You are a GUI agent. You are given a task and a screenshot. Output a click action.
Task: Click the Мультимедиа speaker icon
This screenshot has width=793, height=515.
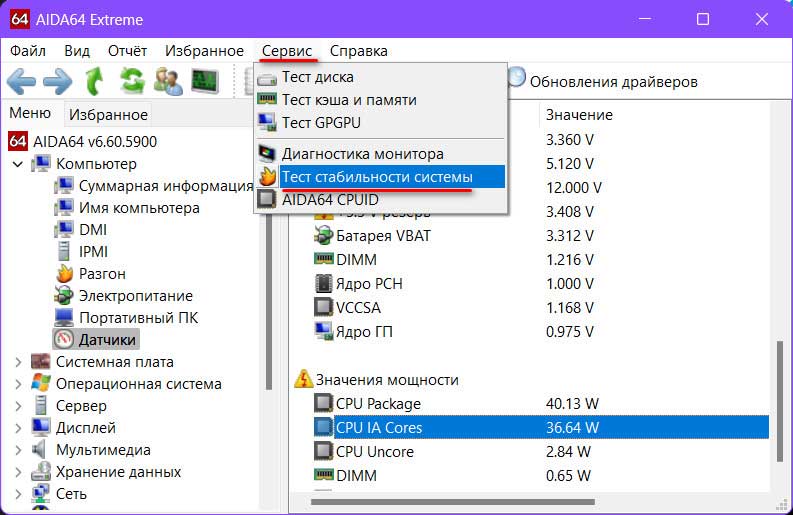pos(39,449)
